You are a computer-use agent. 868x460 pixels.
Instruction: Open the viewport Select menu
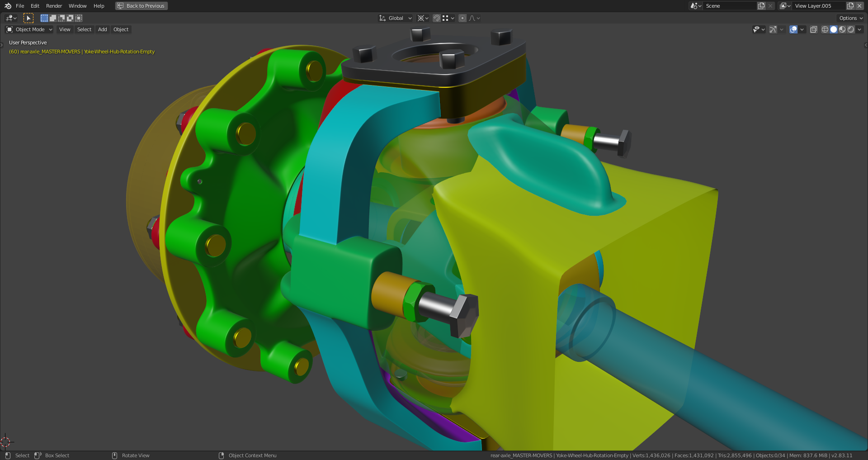84,29
